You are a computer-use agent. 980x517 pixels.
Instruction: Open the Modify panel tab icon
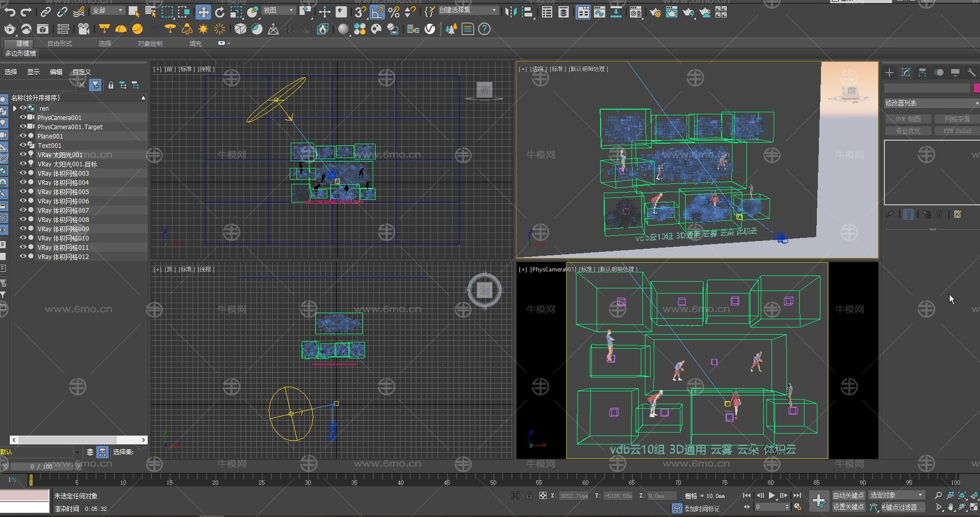point(906,73)
